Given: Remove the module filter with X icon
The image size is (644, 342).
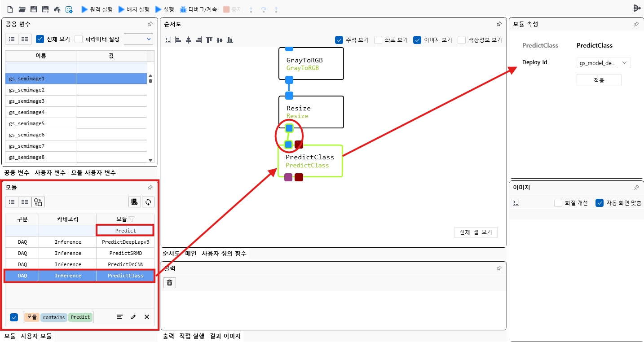Looking at the screenshot, I should click(147, 317).
